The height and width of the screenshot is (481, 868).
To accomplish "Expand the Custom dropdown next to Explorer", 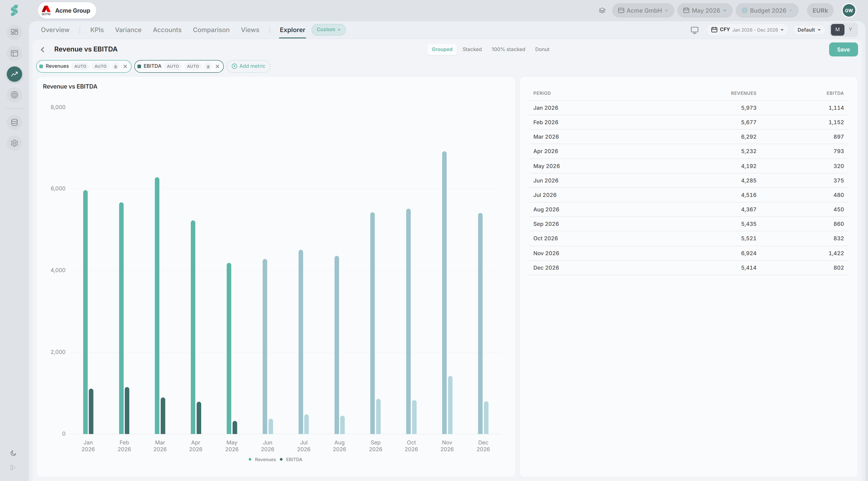I will click(329, 30).
